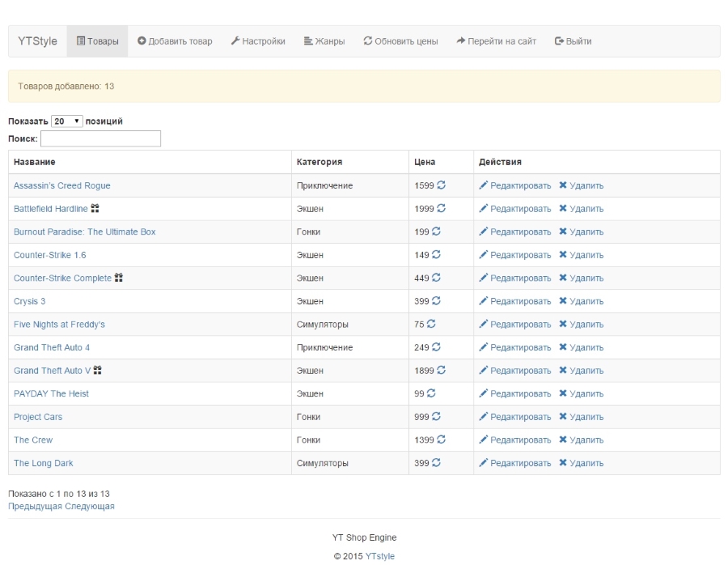Refresh the 399 price of The Long Dark
This screenshot has width=728, height=565.
coord(437,463)
